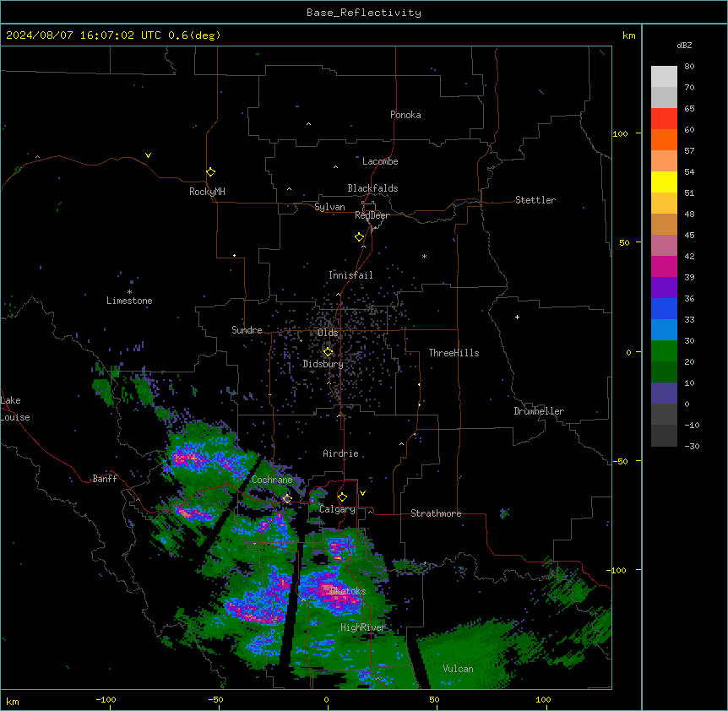Click the Olds town label

click(x=328, y=333)
